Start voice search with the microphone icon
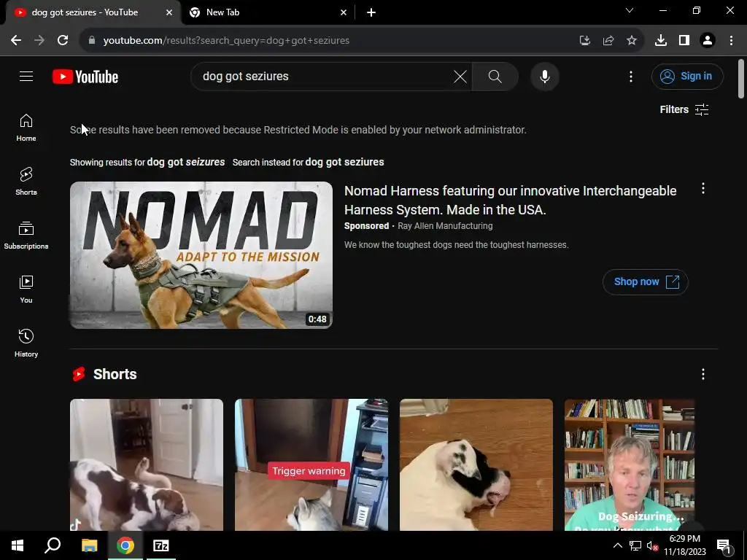 (x=544, y=76)
